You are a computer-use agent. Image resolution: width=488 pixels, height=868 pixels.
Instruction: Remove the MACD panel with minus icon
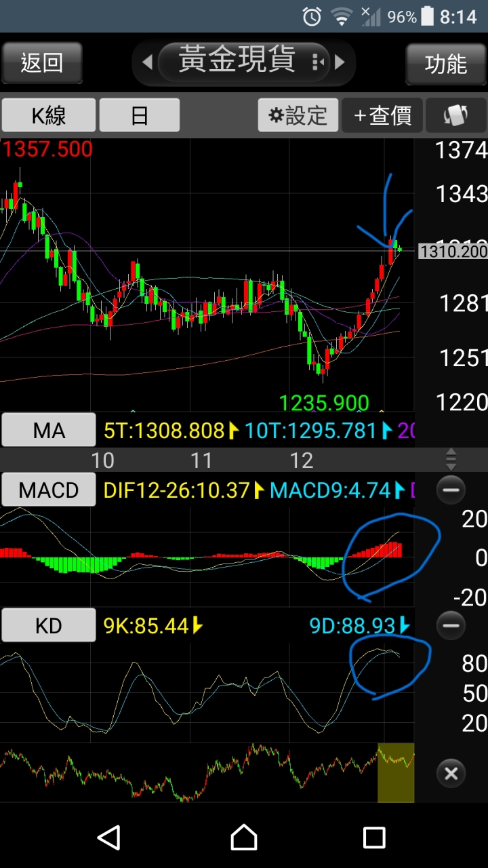(451, 490)
